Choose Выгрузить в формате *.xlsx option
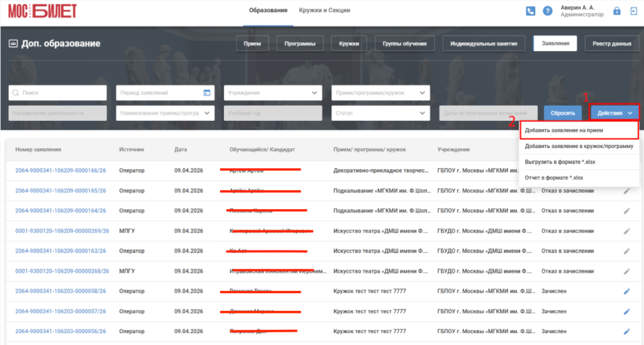 579,162
